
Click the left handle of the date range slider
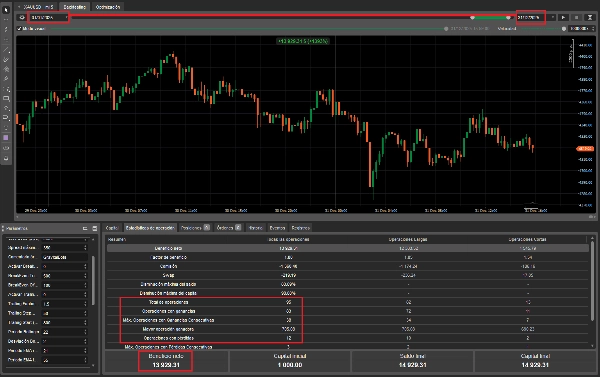(x=472, y=18)
